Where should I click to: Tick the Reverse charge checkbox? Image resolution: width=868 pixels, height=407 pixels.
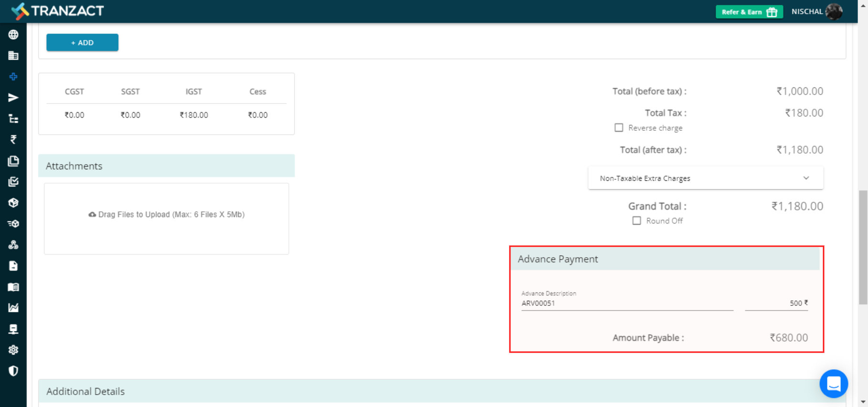tap(619, 128)
